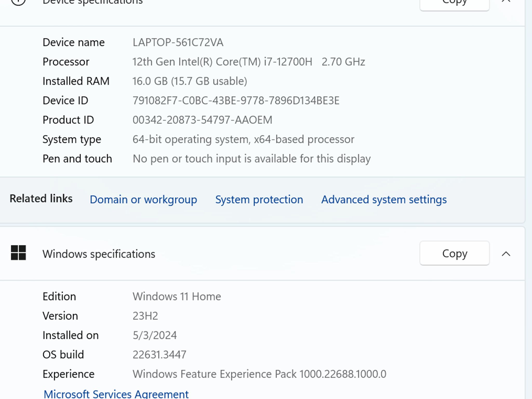Image resolution: width=532 pixels, height=399 pixels.
Task: Select the device name LAPTOP-561C72VA
Action: point(178,42)
